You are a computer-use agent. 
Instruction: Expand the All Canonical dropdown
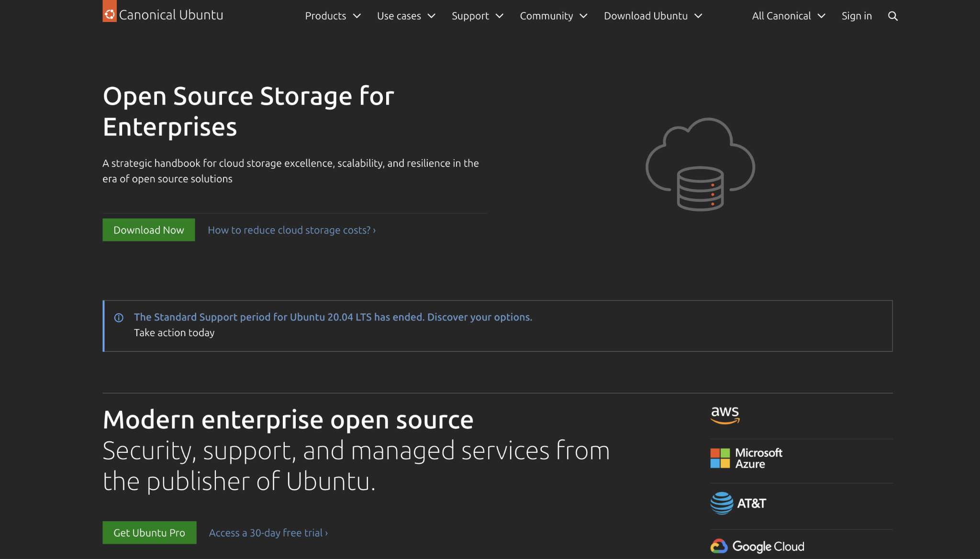788,16
